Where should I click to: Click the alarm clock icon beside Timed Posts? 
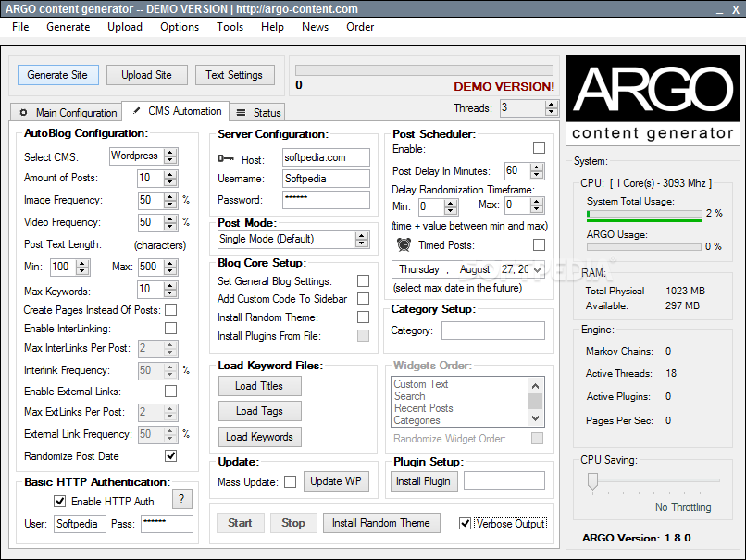click(404, 244)
